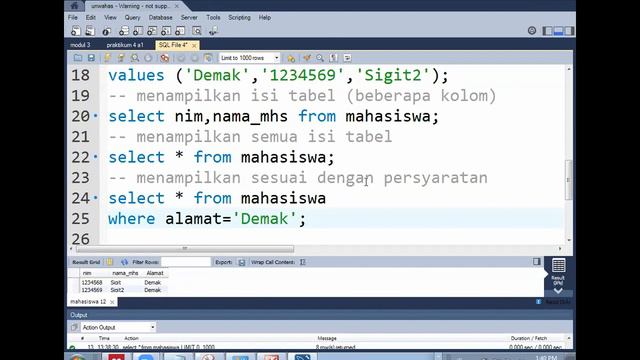Expand the chevron below Result Grid side button
Viewport: 640px width, 360px height.
[x=558, y=291]
